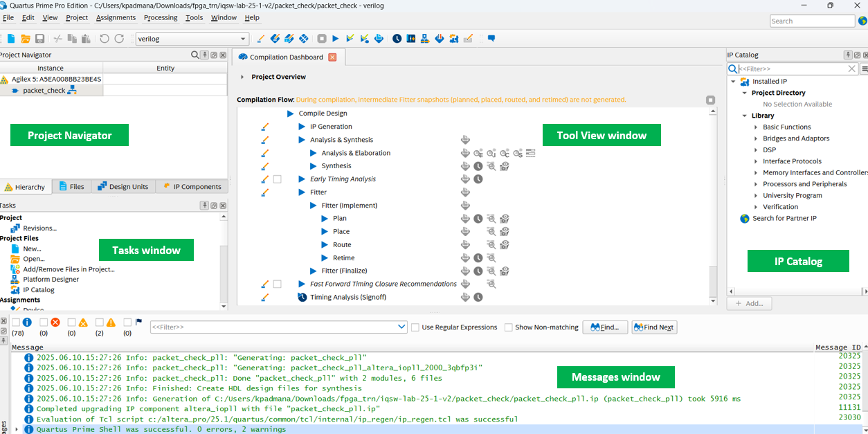Click the Find... button in the Messages window
Screen dimensions: 868x434
click(605, 327)
